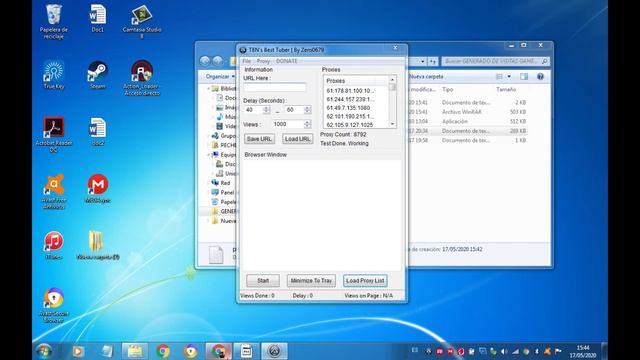Increase the minimum delay value of 40
Viewport: 640px width, 360px height.
point(266,108)
